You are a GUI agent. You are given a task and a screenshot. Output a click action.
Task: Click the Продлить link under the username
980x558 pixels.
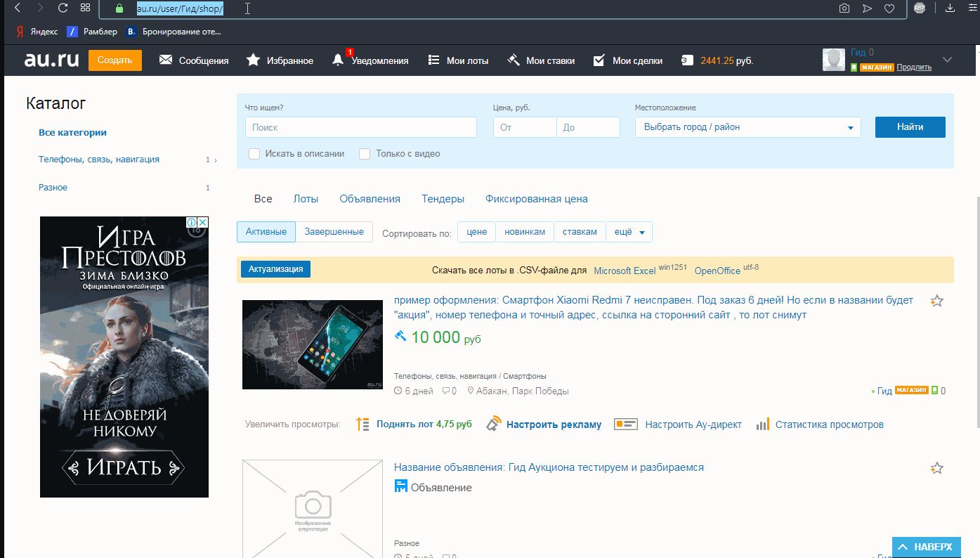point(914,67)
